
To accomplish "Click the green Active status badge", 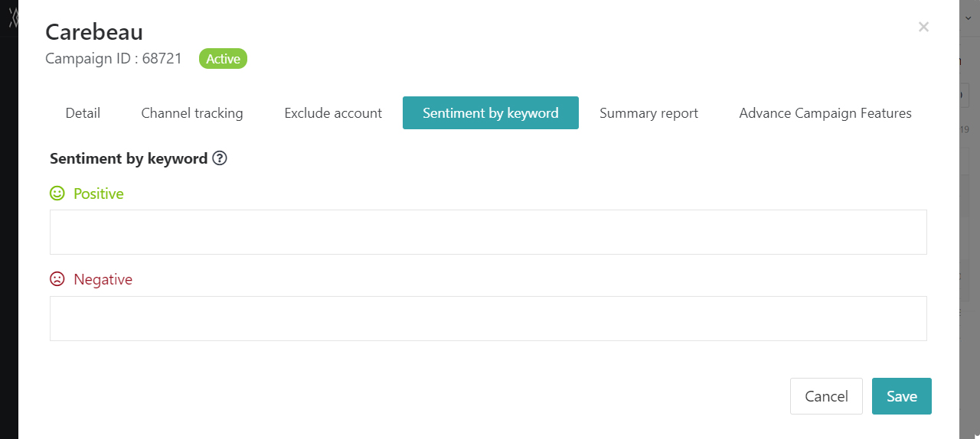I will point(223,59).
